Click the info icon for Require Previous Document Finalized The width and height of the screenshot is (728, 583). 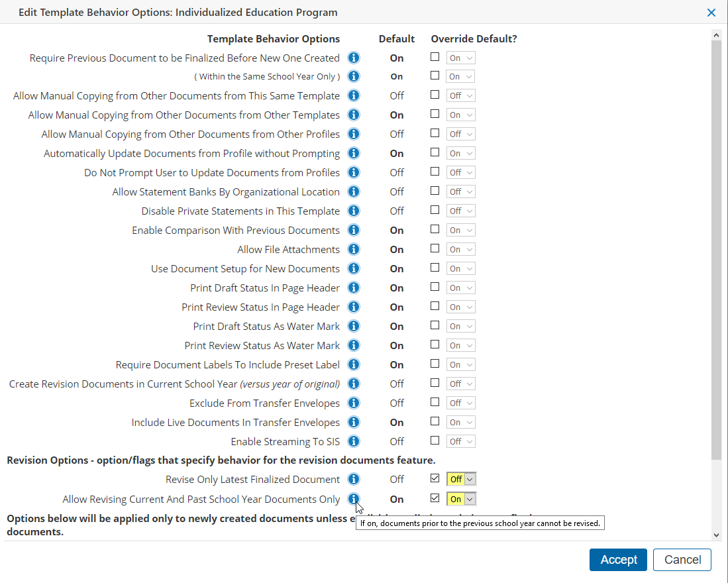pos(353,58)
